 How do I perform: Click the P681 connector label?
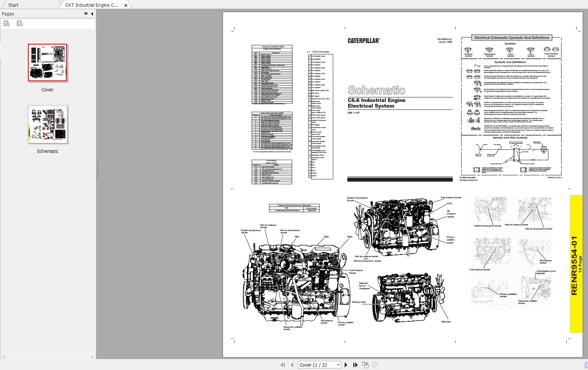point(297,237)
